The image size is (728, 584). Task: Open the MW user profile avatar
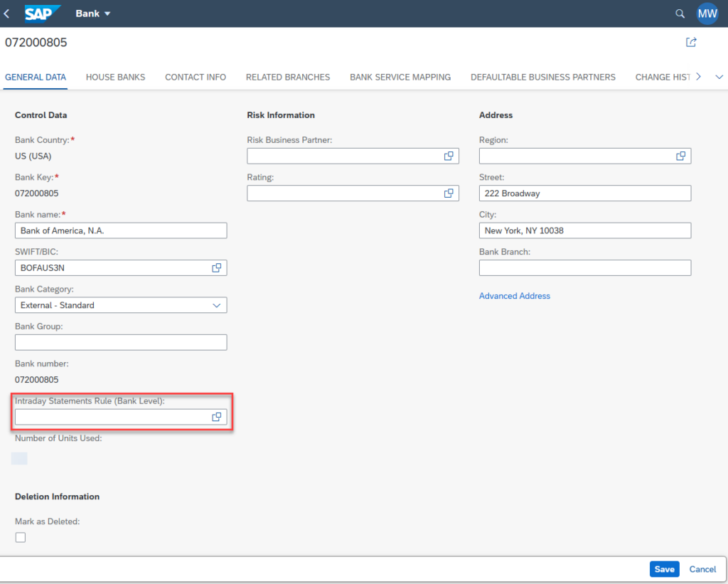point(707,14)
